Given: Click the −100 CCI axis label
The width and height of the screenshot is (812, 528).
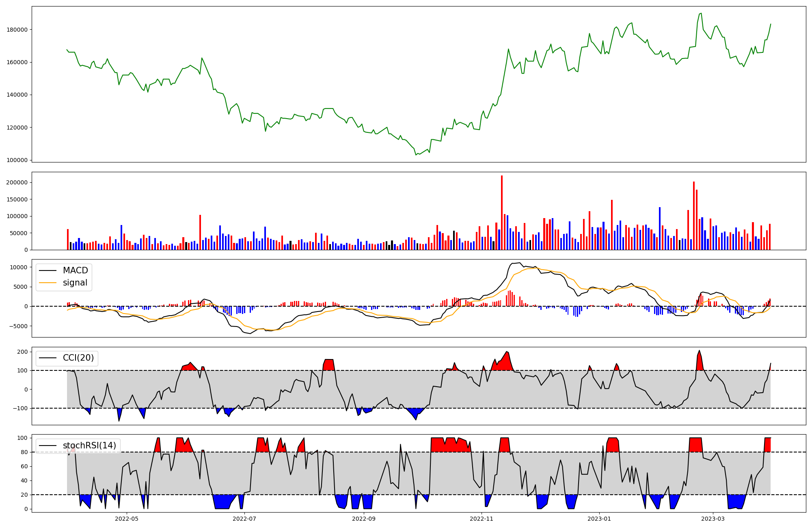Looking at the screenshot, I should [x=20, y=408].
